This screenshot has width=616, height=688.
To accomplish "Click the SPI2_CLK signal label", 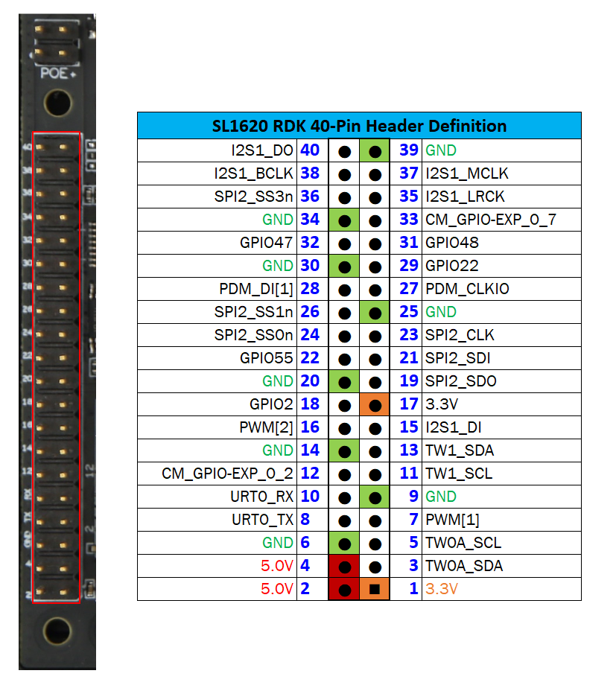I will click(460, 335).
